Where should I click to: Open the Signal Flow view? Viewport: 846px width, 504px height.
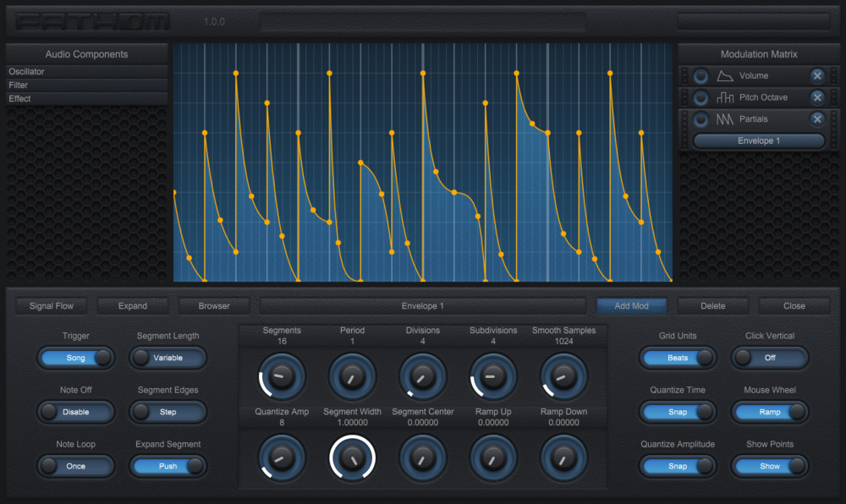coord(52,306)
